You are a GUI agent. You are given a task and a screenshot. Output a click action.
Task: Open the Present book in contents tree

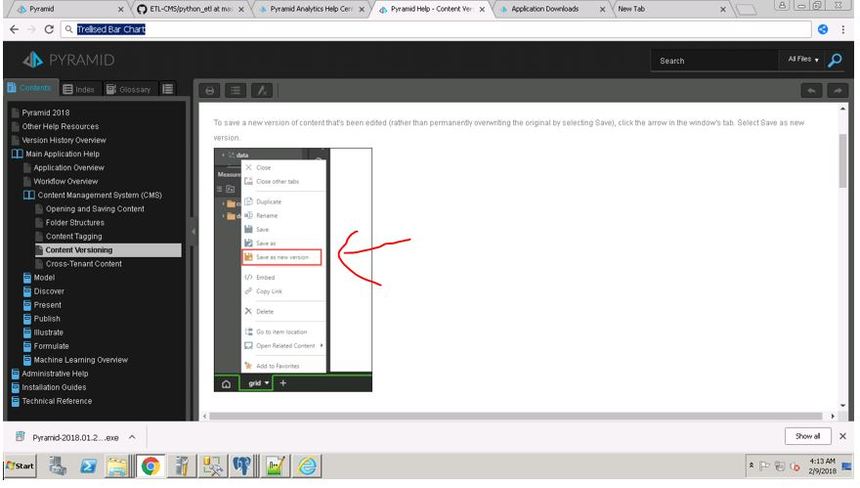42,305
